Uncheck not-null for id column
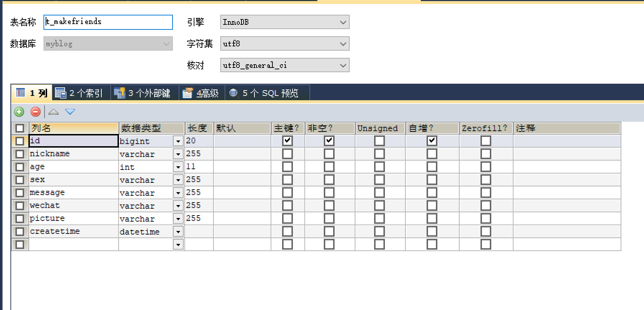Image resolution: width=644 pixels, height=310 pixels. click(329, 141)
